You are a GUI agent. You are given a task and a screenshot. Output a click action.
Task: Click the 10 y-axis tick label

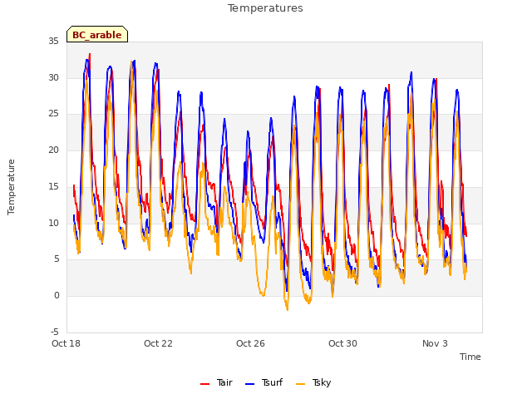(x=53, y=224)
